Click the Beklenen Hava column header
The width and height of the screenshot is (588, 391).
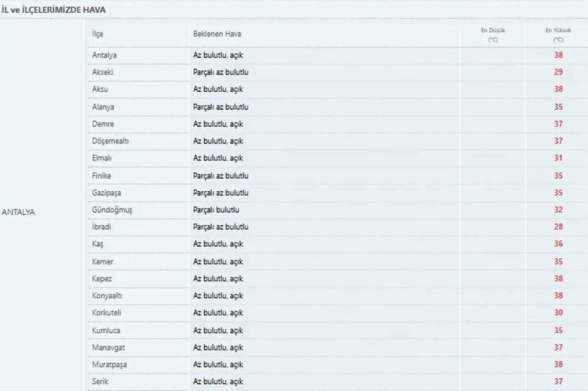[217, 34]
